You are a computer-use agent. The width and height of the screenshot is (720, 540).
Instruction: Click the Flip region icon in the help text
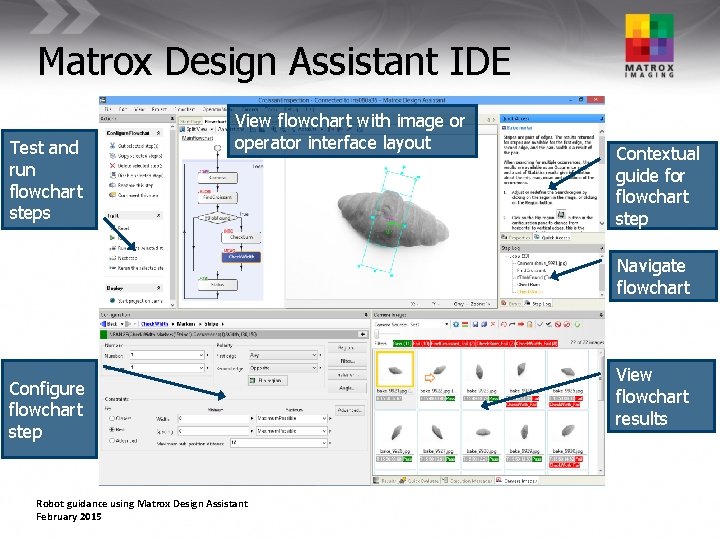pyautogui.click(x=561, y=214)
